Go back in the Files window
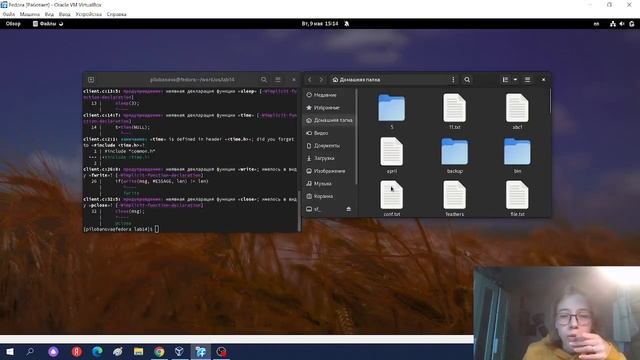 (310, 80)
